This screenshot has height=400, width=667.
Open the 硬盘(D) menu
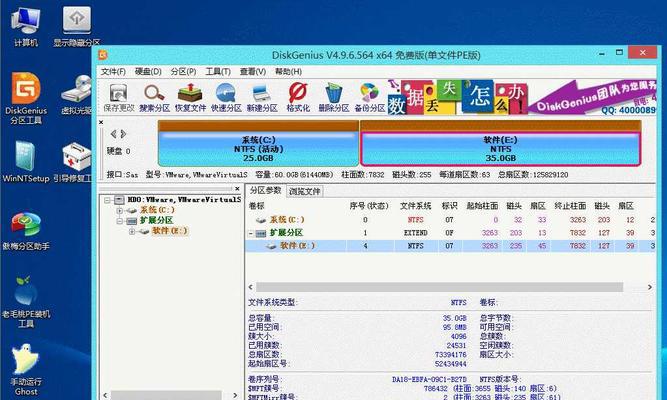(148, 71)
